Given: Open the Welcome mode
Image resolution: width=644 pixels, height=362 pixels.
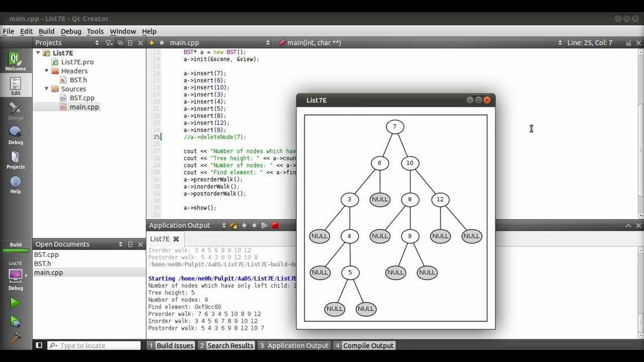Looking at the screenshot, I should point(16,61).
